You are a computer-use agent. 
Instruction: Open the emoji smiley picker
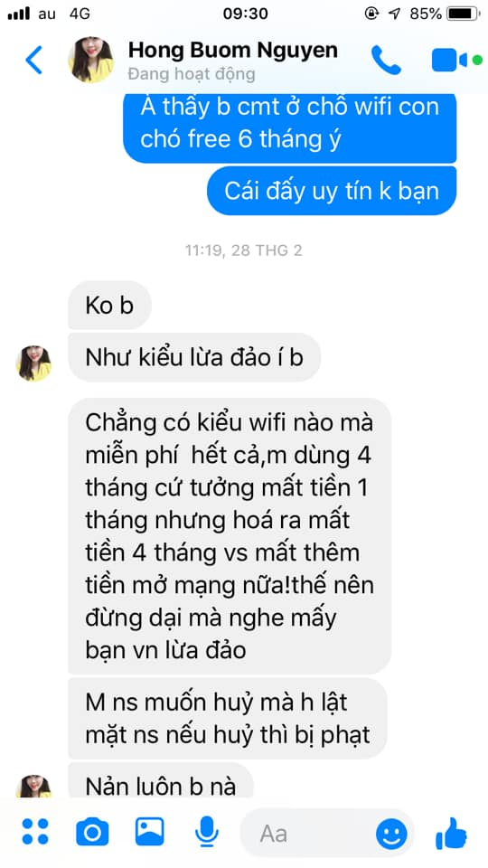(391, 833)
